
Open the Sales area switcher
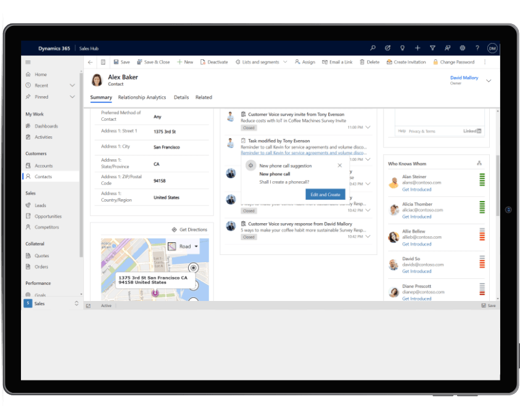click(x=51, y=303)
